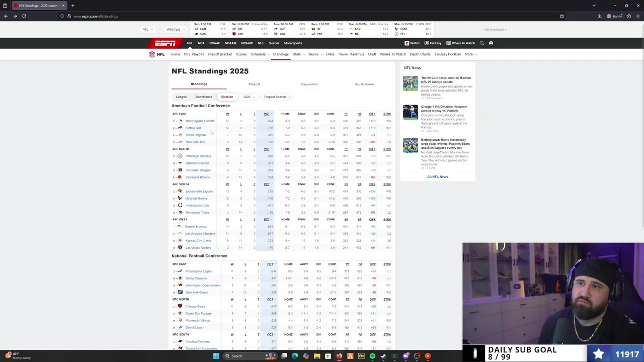Go back in the browser
The image size is (644, 362).
(6, 16)
